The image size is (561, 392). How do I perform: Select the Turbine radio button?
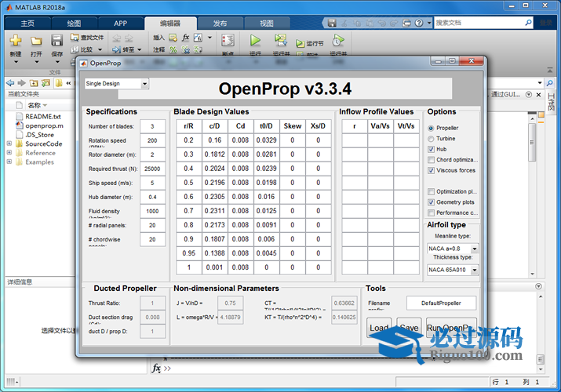click(431, 138)
